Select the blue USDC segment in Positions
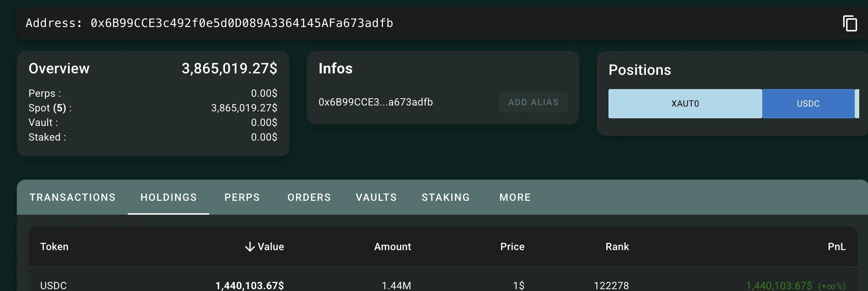Viewport: 868px width, 291px height. pos(808,104)
